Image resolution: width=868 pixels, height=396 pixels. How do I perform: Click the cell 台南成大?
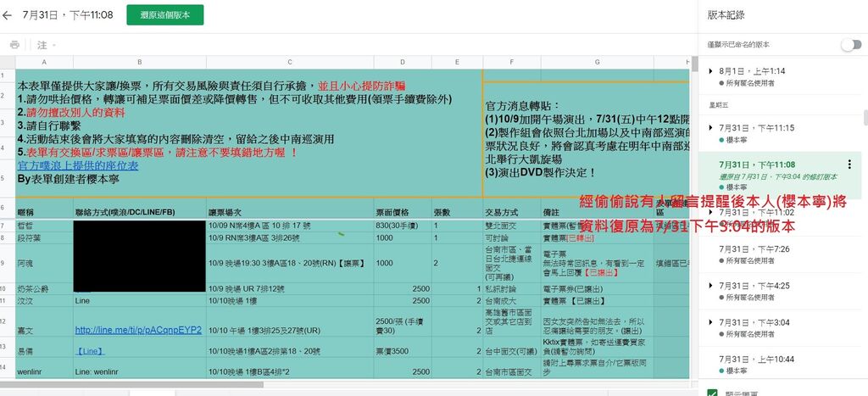click(512, 301)
